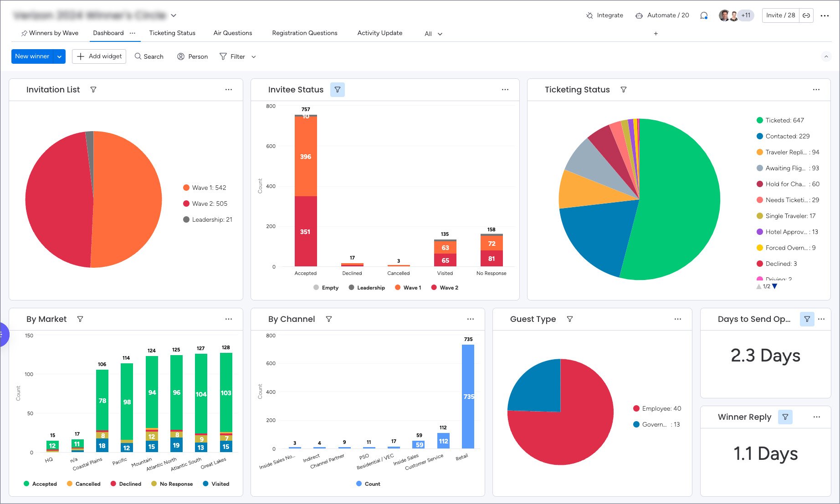Screen dimensions: 840x504
Task: Copy board link using the link icon
Action: pyautogui.click(x=806, y=15)
